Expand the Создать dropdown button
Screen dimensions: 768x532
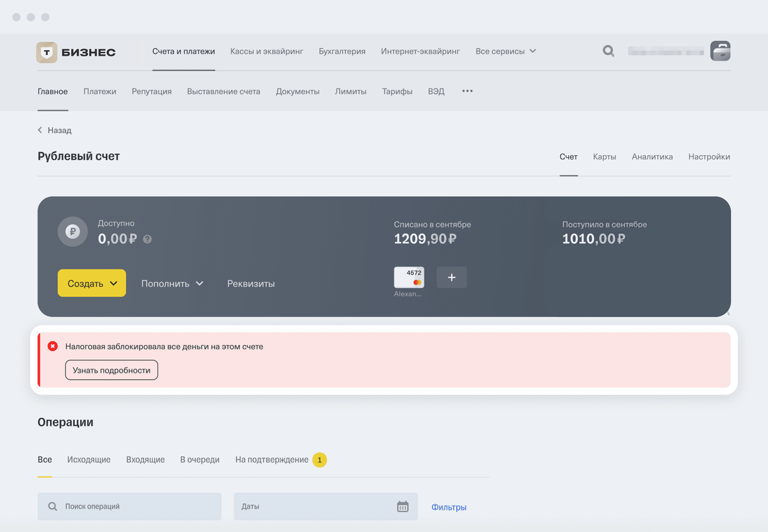pyautogui.click(x=92, y=283)
